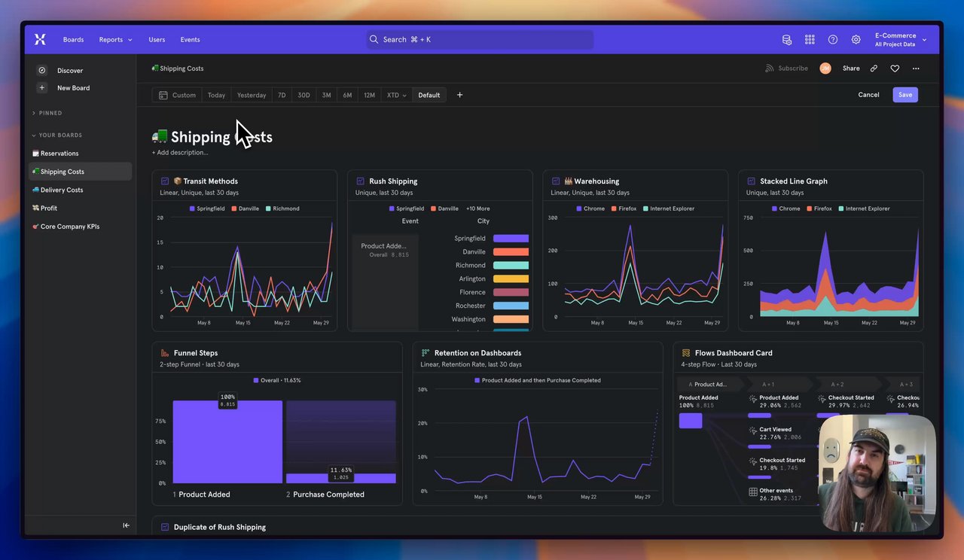Open the E-Commerce project dropdown
Viewport: 964px width, 560px height.
tap(901, 39)
